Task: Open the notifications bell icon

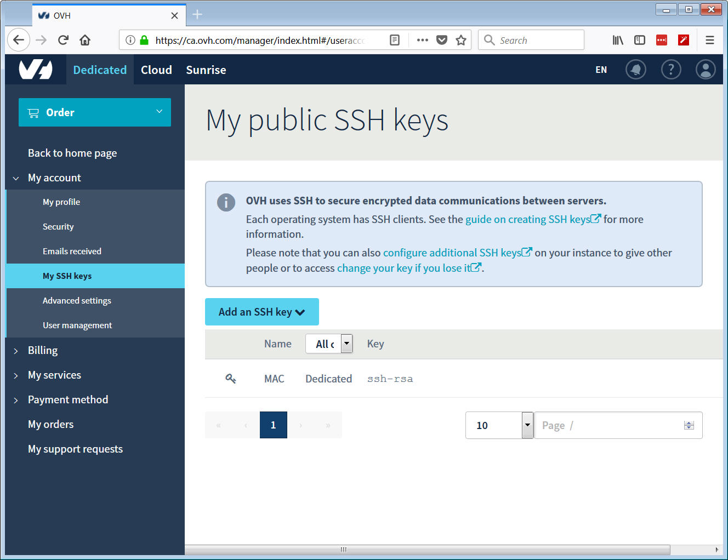Action: [x=635, y=70]
